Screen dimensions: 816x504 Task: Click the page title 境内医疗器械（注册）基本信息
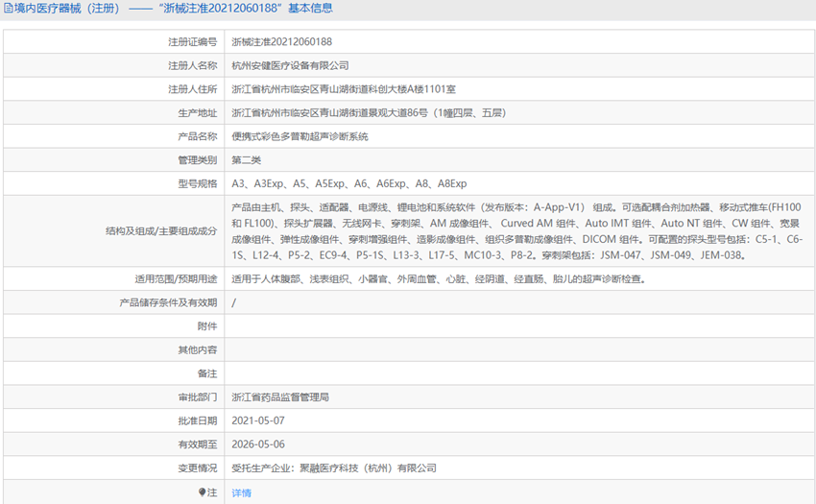(174, 9)
